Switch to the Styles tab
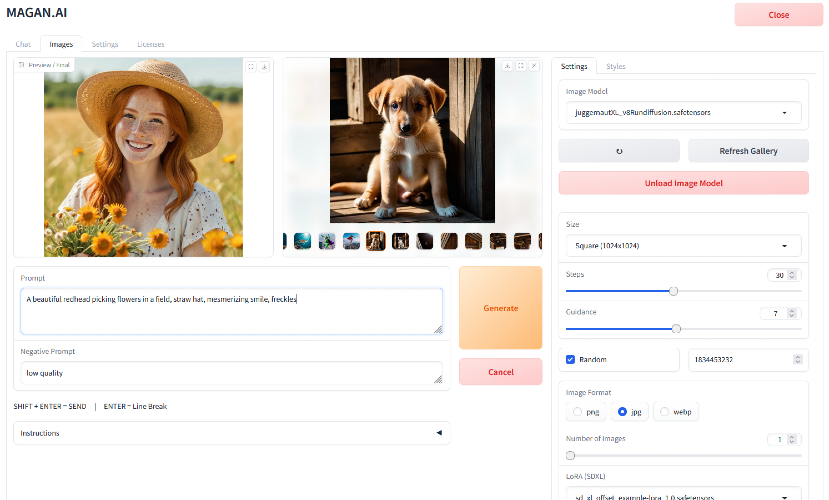The height and width of the screenshot is (500, 829). pos(615,67)
